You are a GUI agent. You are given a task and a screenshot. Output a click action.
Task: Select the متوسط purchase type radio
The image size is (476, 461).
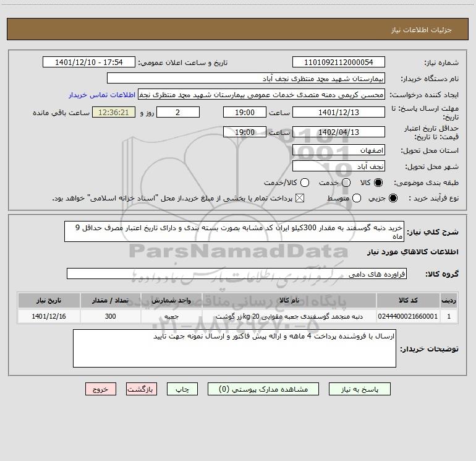pos(357,199)
